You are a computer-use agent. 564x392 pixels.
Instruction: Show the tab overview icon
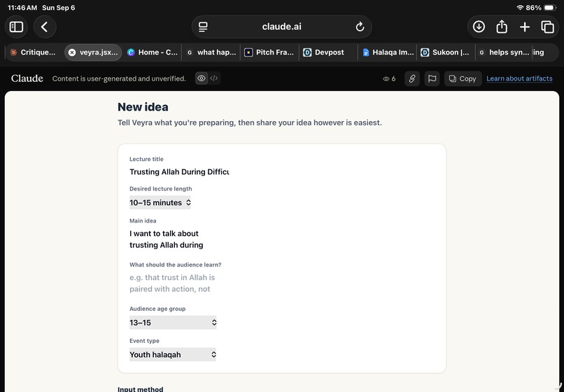547,27
